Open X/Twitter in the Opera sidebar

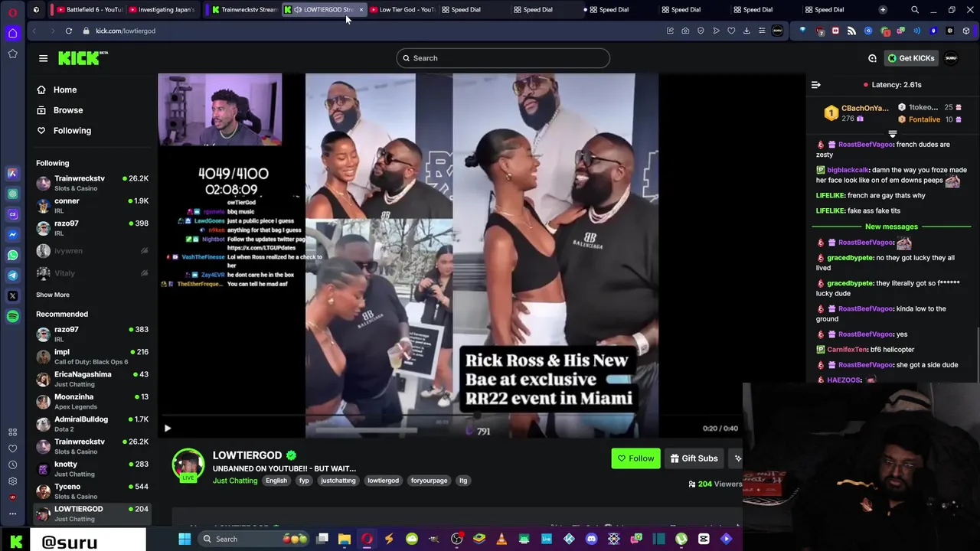click(12, 295)
